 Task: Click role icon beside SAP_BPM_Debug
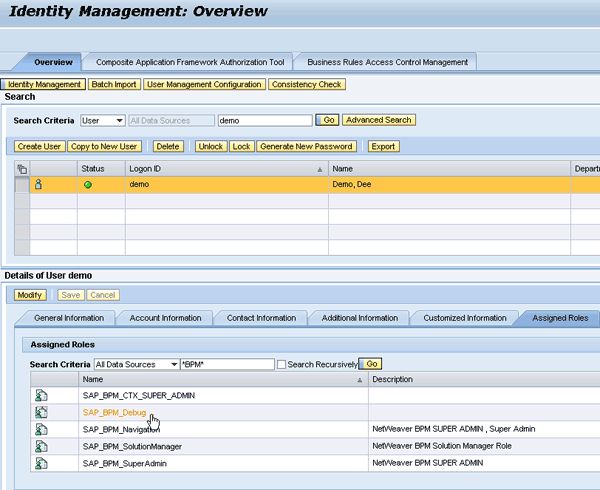click(x=41, y=412)
